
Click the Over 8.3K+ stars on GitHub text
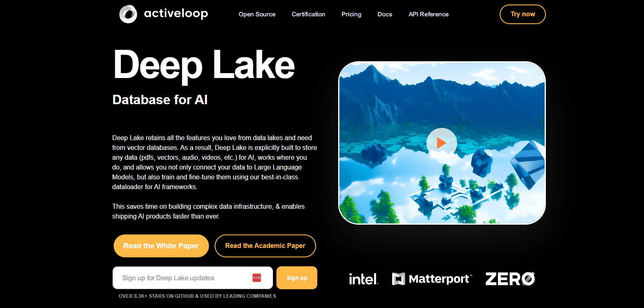point(197,296)
